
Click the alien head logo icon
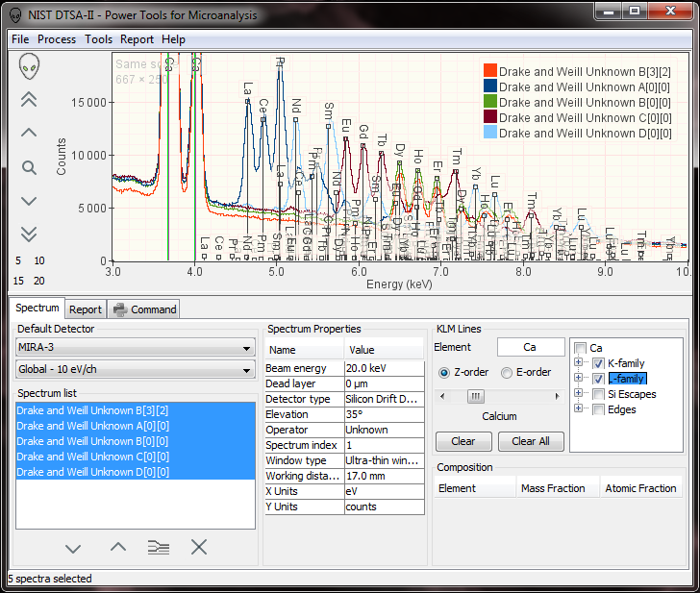(30, 66)
